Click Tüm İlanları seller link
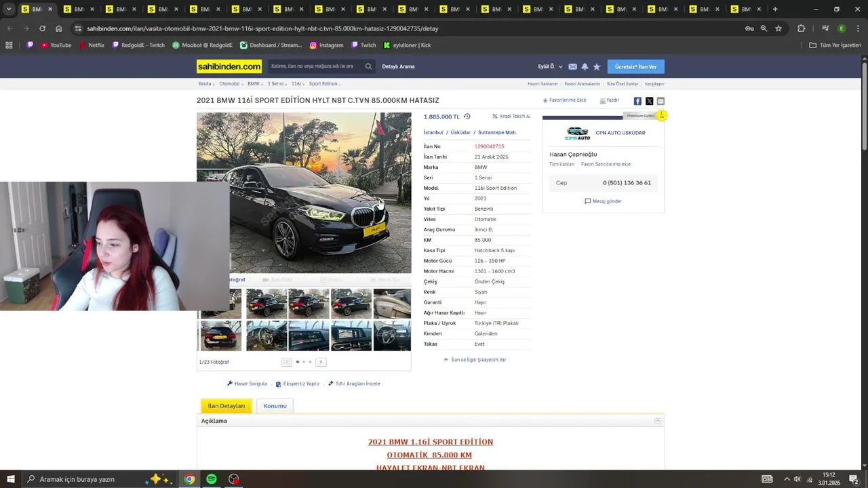Image resolution: width=868 pixels, height=488 pixels. [561, 164]
